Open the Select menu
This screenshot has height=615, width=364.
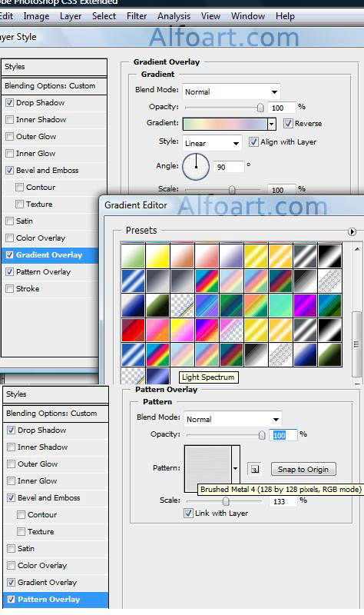[104, 16]
